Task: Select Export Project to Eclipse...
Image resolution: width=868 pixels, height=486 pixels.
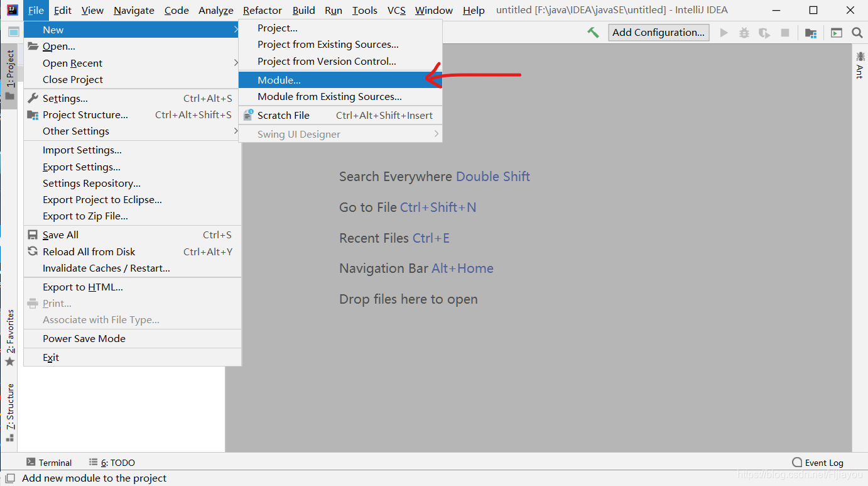Action: point(133,199)
